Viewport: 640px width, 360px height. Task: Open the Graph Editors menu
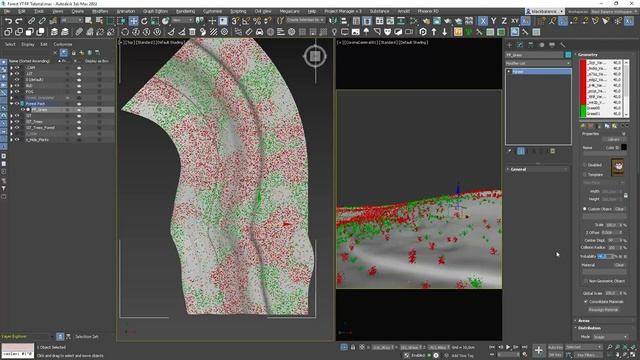pyautogui.click(x=155, y=11)
